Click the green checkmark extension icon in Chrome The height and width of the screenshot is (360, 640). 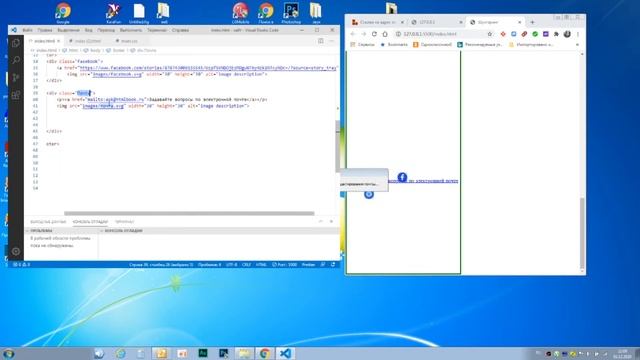[535, 34]
